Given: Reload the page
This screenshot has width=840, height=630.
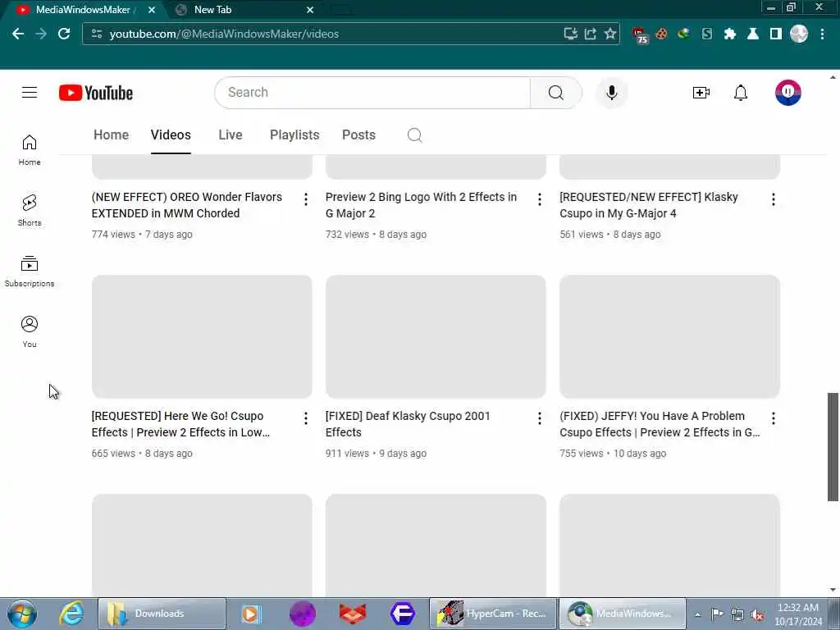Looking at the screenshot, I should pyautogui.click(x=64, y=34).
